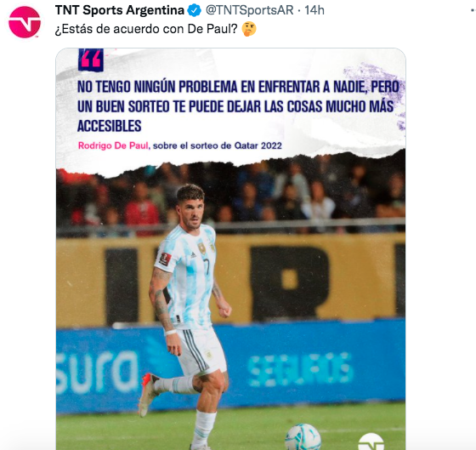Click the blue verified badge
Viewport: 476px width, 450px height.
point(195,11)
